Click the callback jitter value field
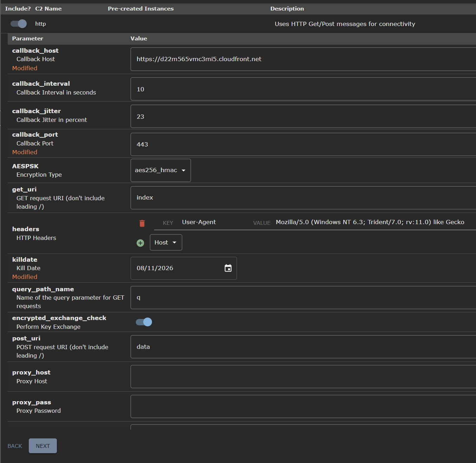The height and width of the screenshot is (463, 476). 302,117
